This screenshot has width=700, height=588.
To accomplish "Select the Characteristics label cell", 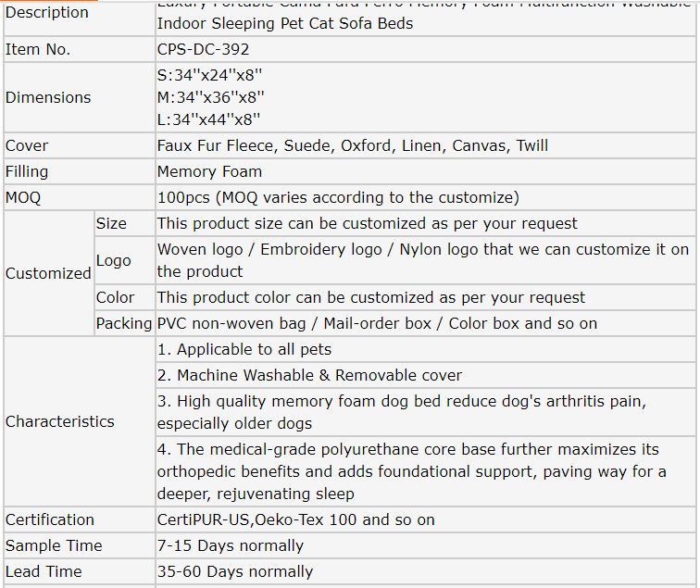I will point(60,421).
